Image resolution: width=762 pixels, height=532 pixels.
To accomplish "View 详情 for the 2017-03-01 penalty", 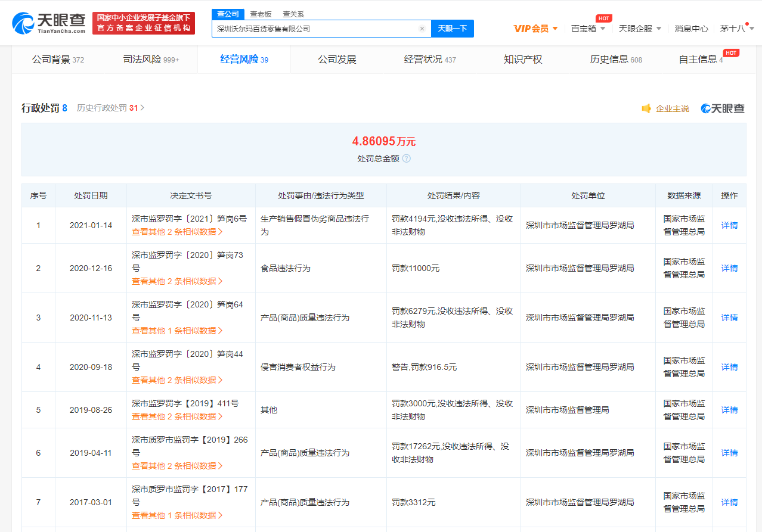I will (729, 502).
